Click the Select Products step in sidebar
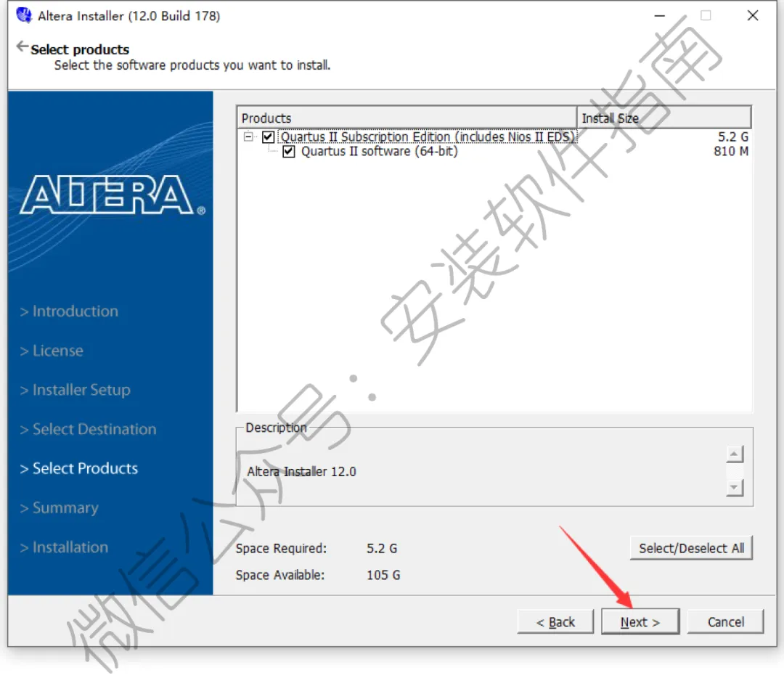The image size is (784, 686). [79, 468]
